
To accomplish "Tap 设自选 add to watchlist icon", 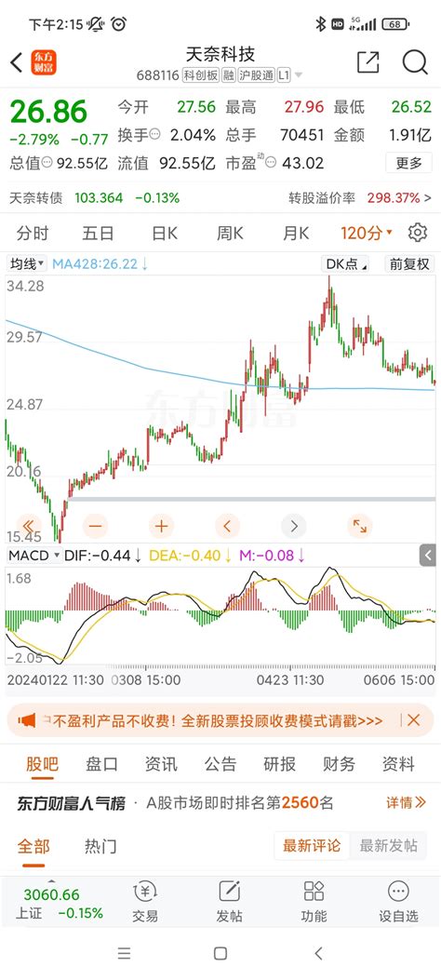I will point(398,902).
